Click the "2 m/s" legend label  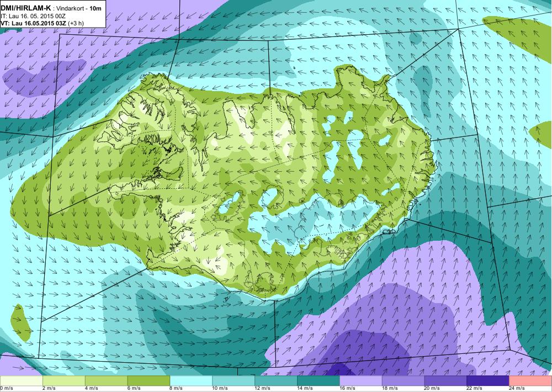pyautogui.click(x=49, y=389)
